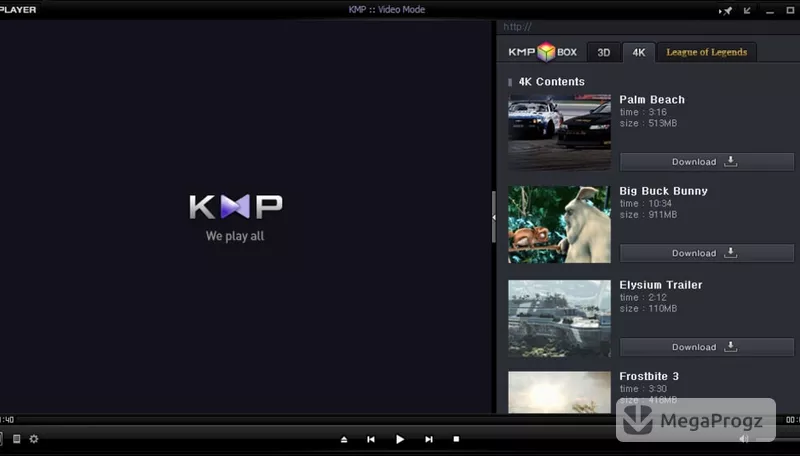Shrink player to tray with arrow icon
The image size is (800, 456).
click(x=747, y=10)
